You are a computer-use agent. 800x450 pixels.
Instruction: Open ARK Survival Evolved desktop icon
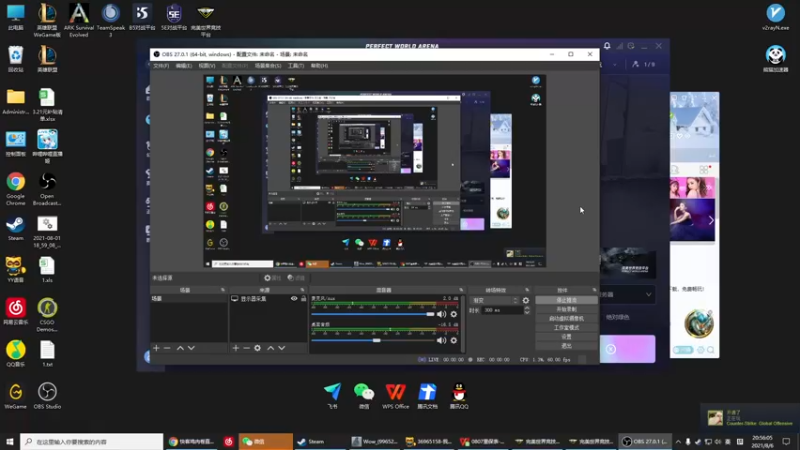(x=79, y=19)
